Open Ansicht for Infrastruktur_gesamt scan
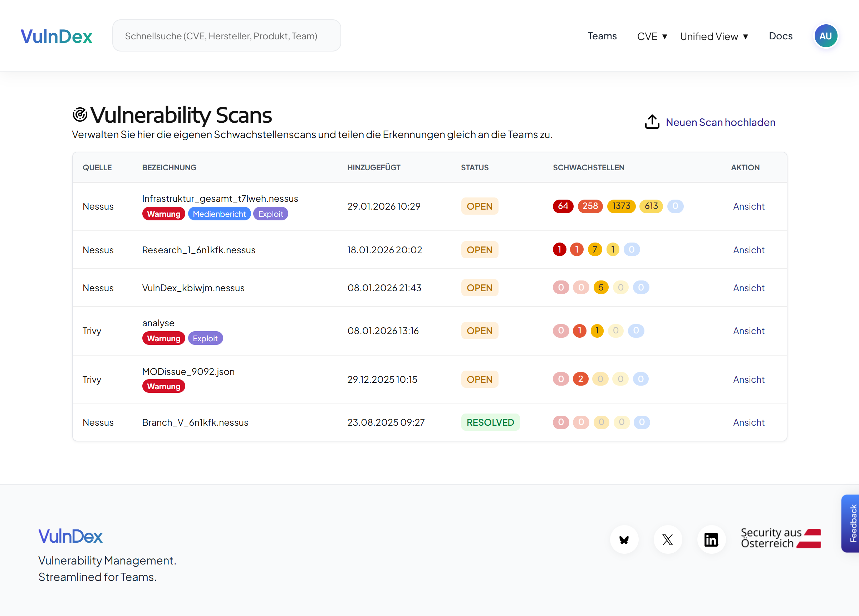The width and height of the screenshot is (859, 616). pyautogui.click(x=748, y=206)
